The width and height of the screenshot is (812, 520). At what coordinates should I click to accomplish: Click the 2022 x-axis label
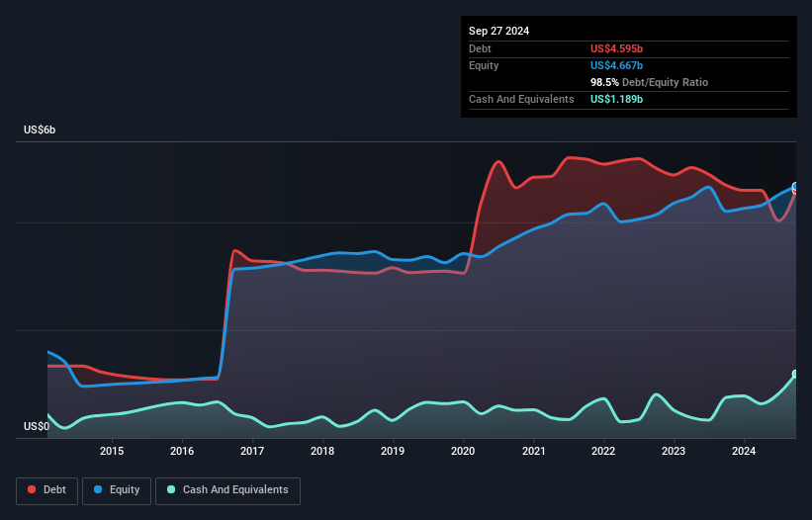(x=603, y=451)
